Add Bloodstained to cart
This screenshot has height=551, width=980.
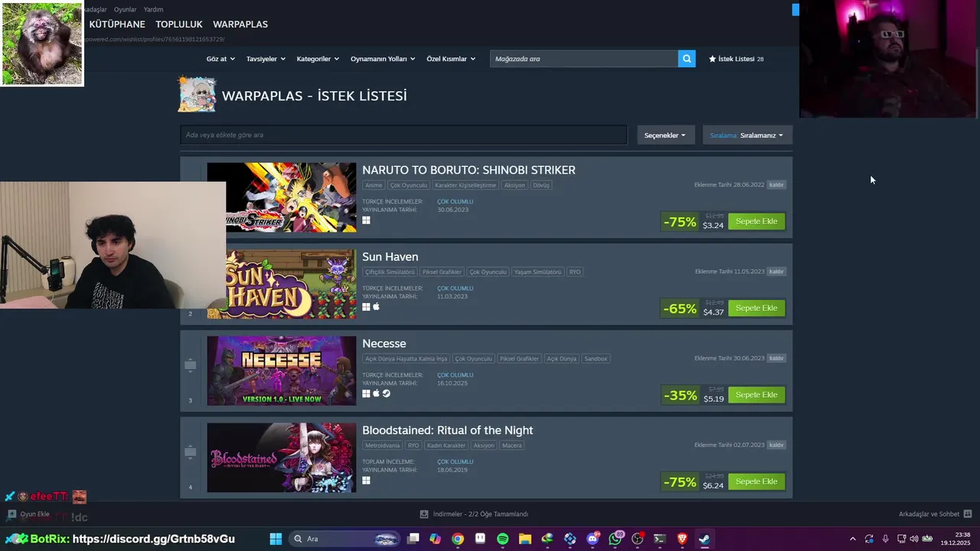[756, 481]
